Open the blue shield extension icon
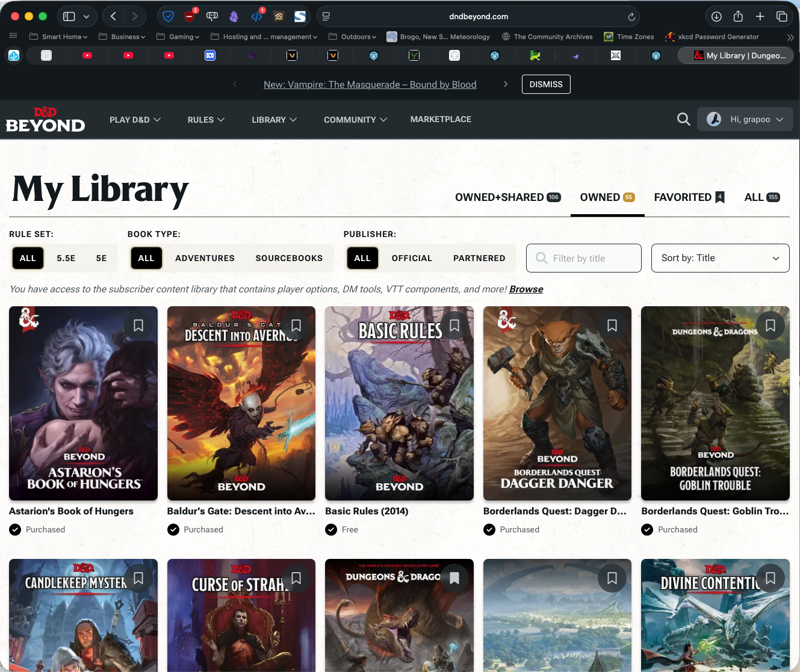Screen dimensions: 800x672 coord(169,17)
